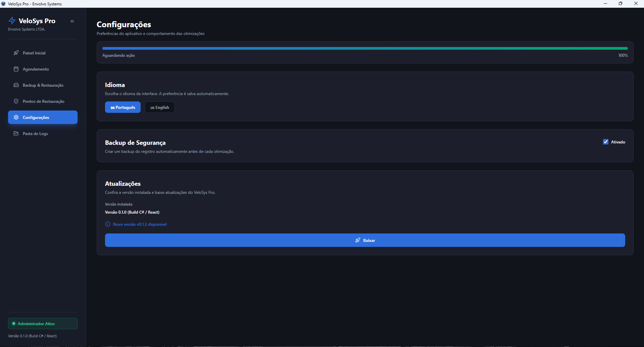Minimize the VeloSys Pro window
Viewport: 644px width, 347px height.
tap(605, 4)
